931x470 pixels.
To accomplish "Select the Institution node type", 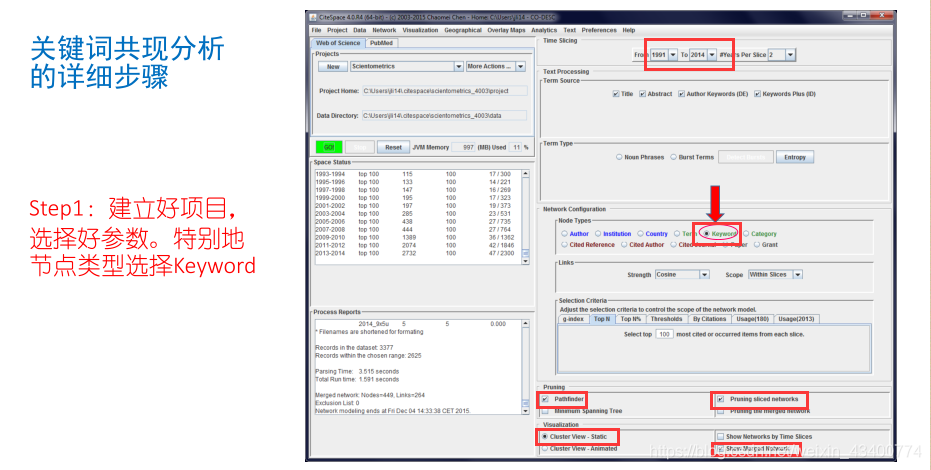I will tap(598, 234).
